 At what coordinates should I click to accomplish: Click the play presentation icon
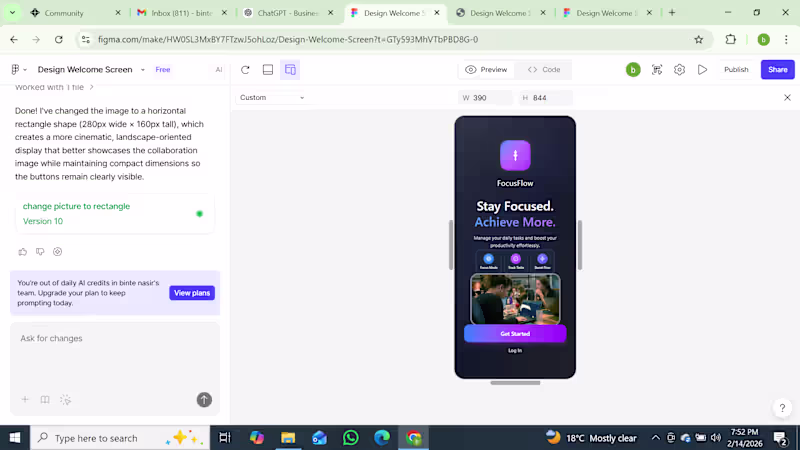tap(703, 70)
